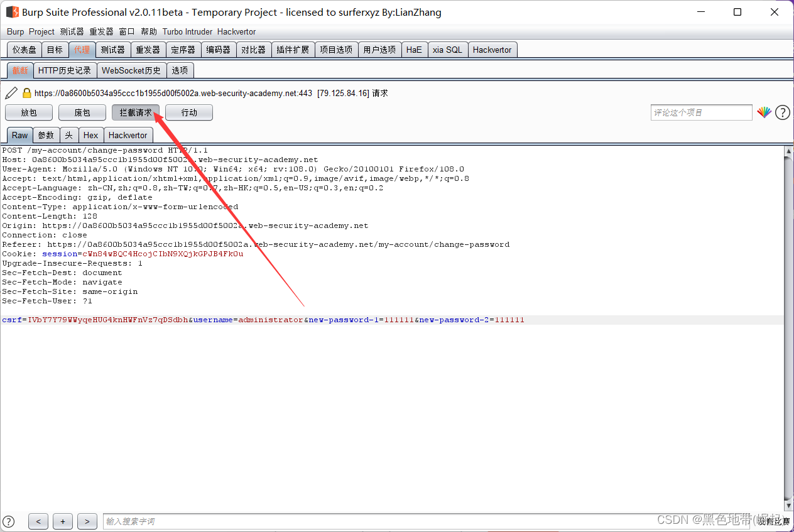794x532 pixels.
Task: Switch to the 目标 tab
Action: pyautogui.click(x=55, y=50)
